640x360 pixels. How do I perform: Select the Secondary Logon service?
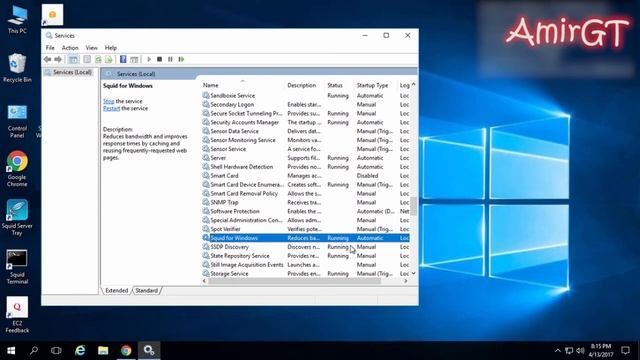tap(305, 104)
